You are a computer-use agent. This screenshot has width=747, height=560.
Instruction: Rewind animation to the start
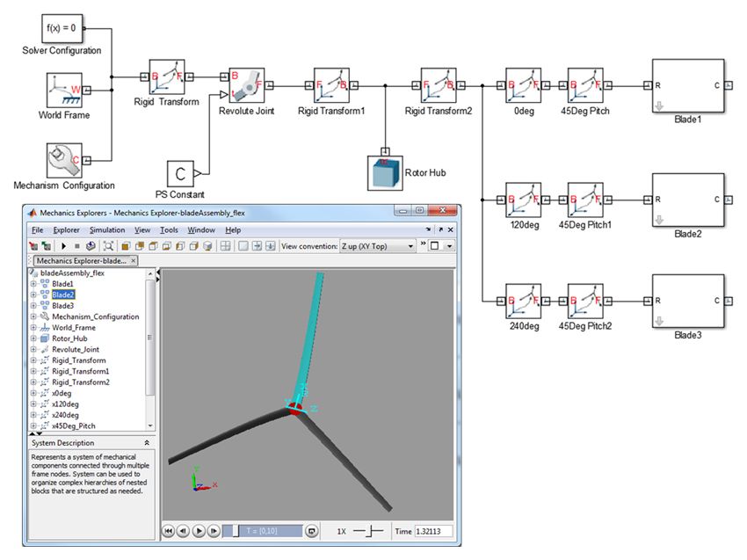pyautogui.click(x=168, y=531)
